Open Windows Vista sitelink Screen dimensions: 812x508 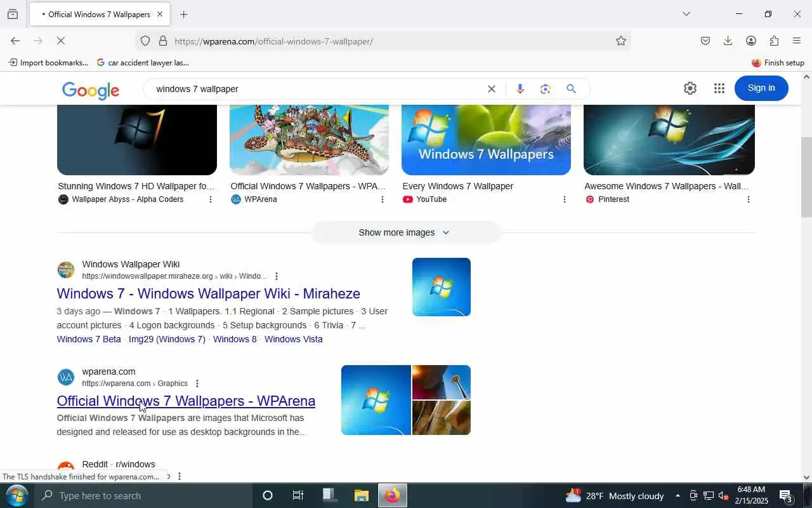[293, 339]
